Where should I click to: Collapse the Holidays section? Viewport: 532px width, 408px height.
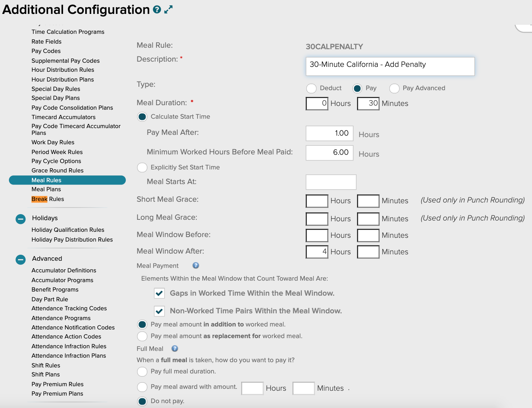click(21, 219)
